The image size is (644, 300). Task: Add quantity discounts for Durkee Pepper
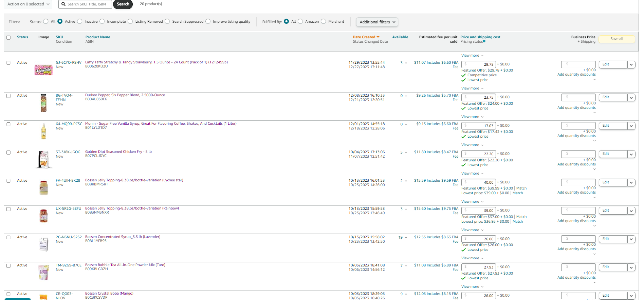point(576,108)
